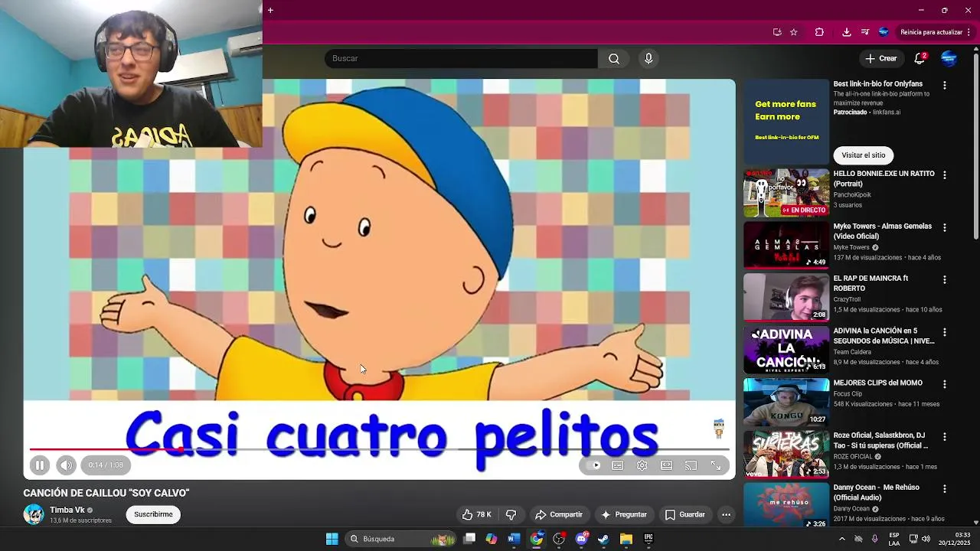The width and height of the screenshot is (980, 551).
Task: Like the video with 78 K thumbs-up
Action: [476, 515]
